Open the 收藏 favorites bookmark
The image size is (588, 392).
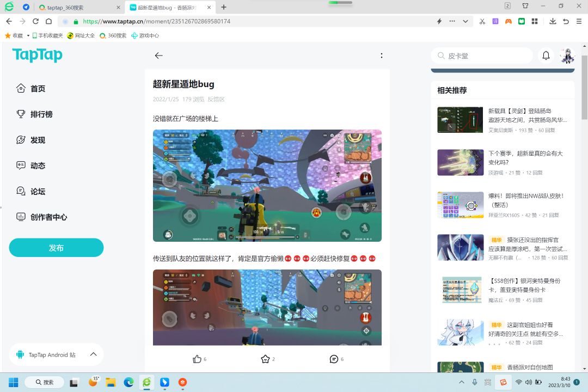14,35
